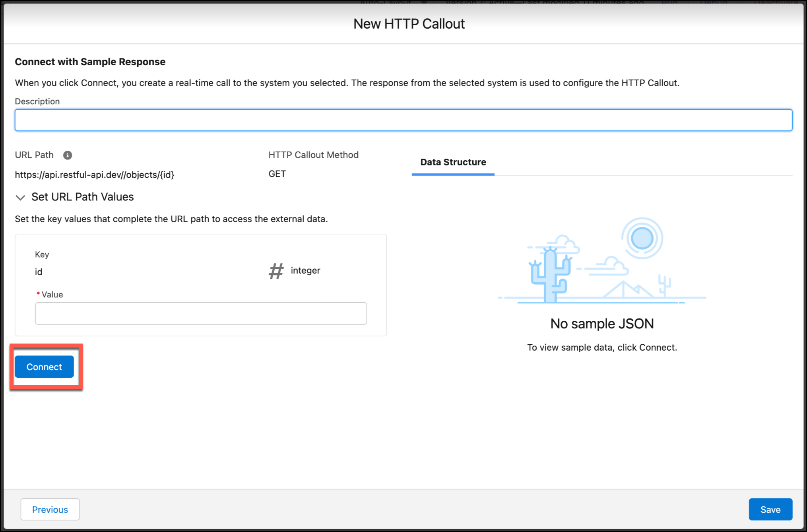Click the GET HTTP Callout Method label
Screen dimensions: 807x532
click(276, 174)
